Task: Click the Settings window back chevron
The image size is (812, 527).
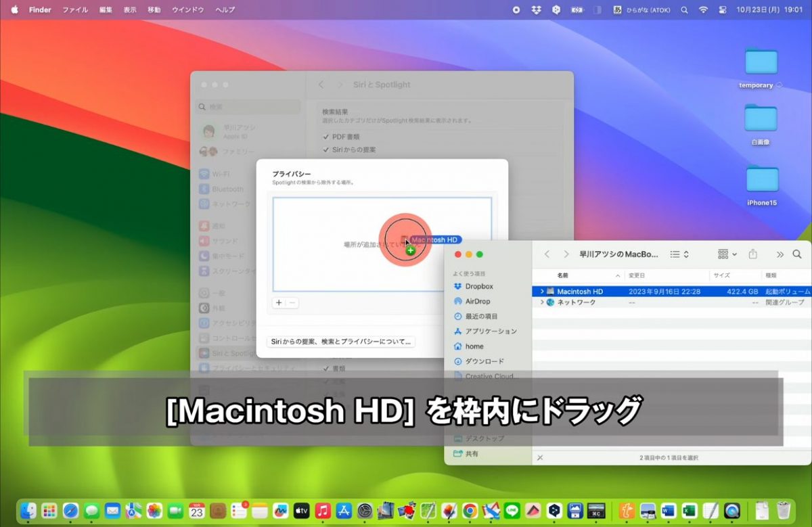Action: point(321,85)
